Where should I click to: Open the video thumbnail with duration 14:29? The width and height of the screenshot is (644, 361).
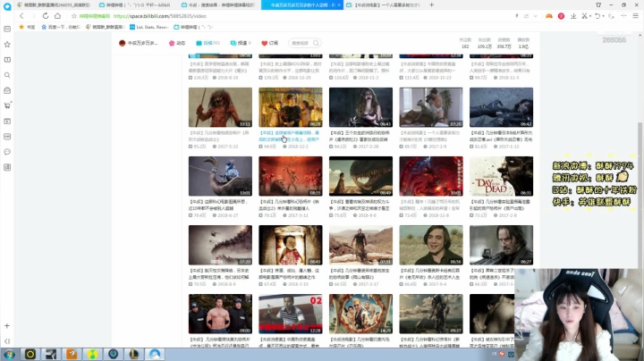pos(360,314)
